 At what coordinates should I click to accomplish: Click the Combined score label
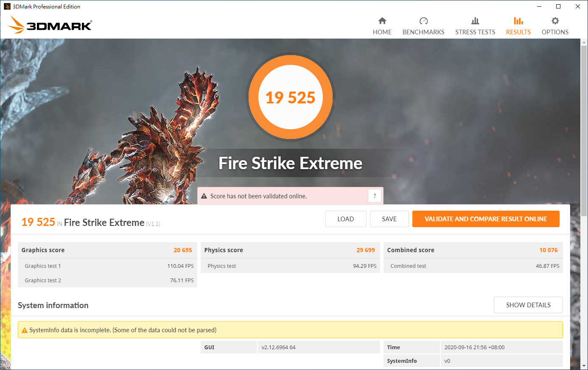411,250
